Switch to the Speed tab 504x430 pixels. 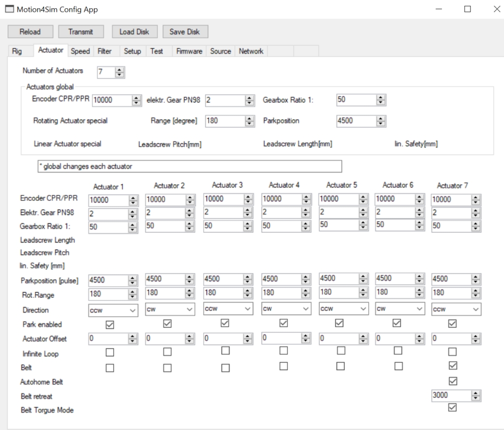tap(80, 51)
